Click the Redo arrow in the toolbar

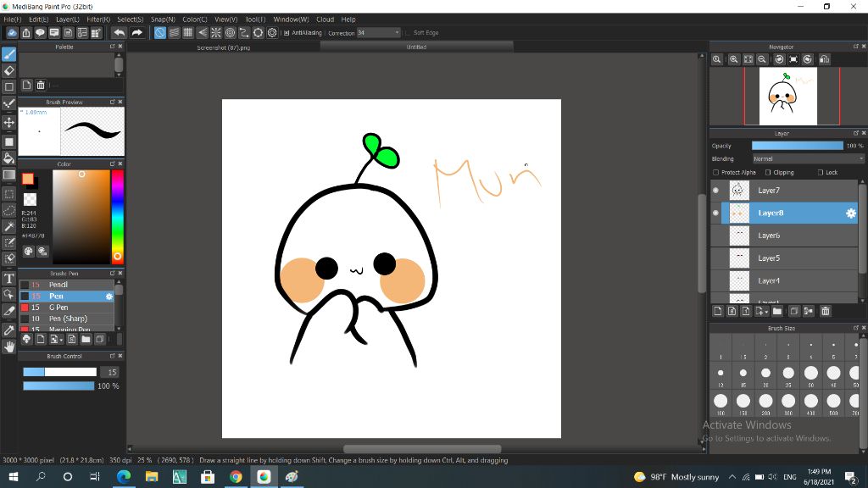point(136,33)
